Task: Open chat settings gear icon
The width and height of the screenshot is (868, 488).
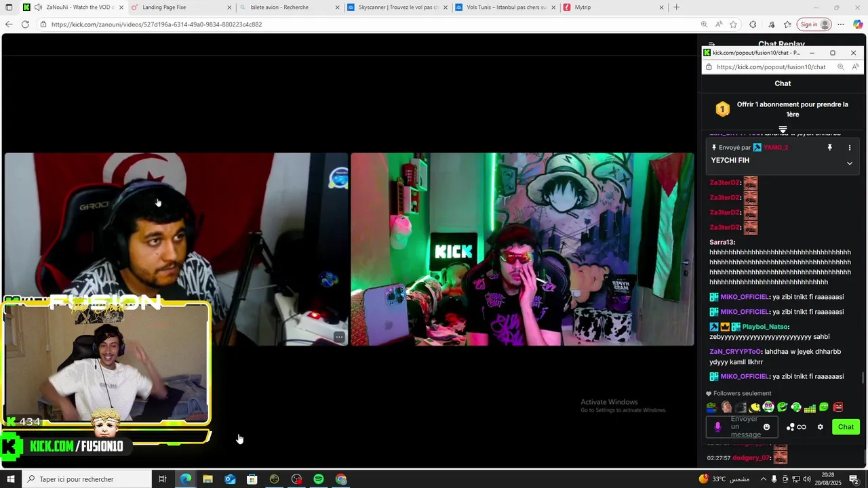Action: pyautogui.click(x=820, y=427)
